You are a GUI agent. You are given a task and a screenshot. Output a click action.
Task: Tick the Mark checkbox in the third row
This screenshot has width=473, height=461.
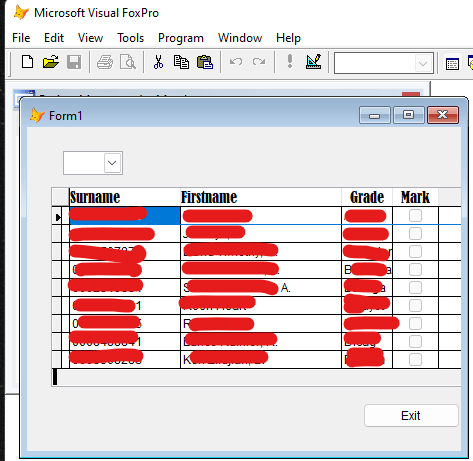pyautogui.click(x=415, y=251)
